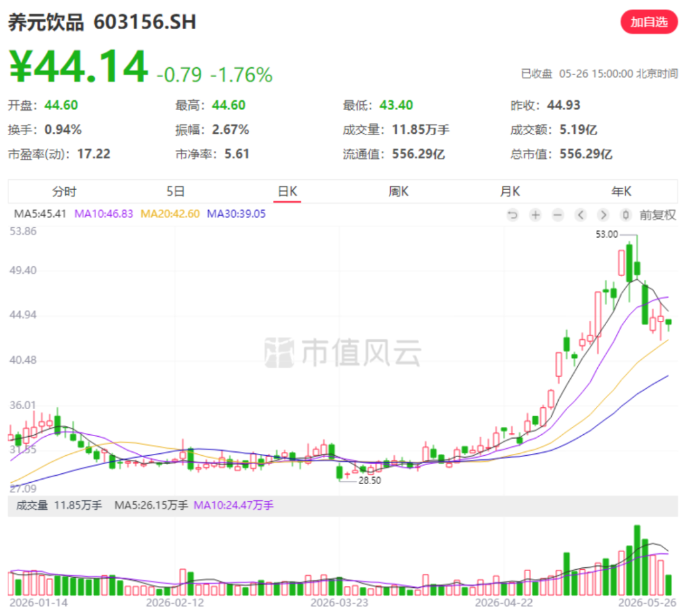This screenshot has width=692, height=616.
Task: Click the 加自选 add-to-watchlist button
Action: 648,22
